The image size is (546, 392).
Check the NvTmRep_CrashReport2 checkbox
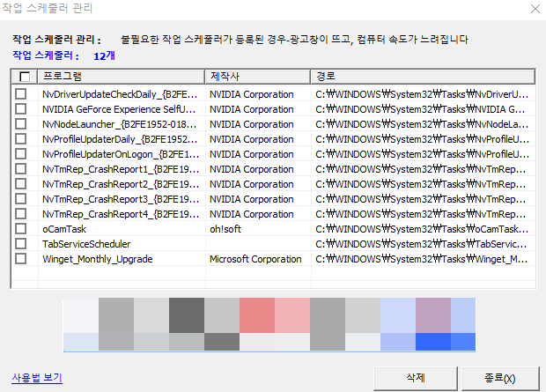click(21, 183)
